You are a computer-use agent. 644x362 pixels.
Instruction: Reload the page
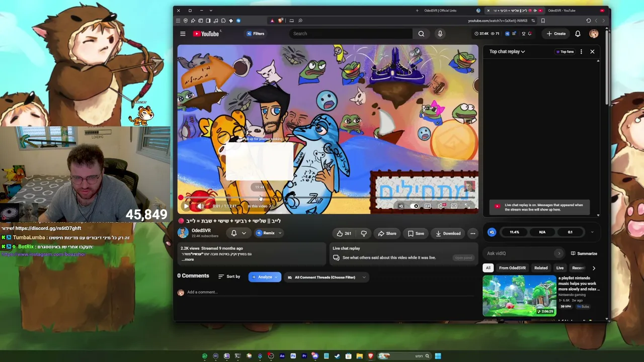pyautogui.click(x=588, y=21)
